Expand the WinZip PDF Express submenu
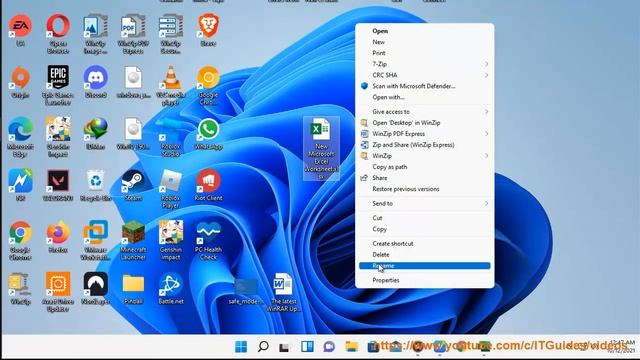This screenshot has height=360, width=640. 424,133
